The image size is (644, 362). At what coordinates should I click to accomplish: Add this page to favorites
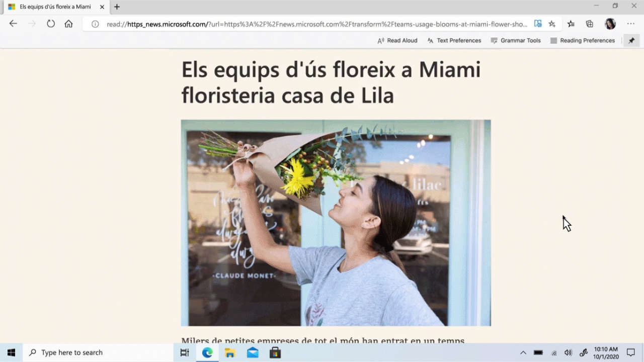pos(552,24)
